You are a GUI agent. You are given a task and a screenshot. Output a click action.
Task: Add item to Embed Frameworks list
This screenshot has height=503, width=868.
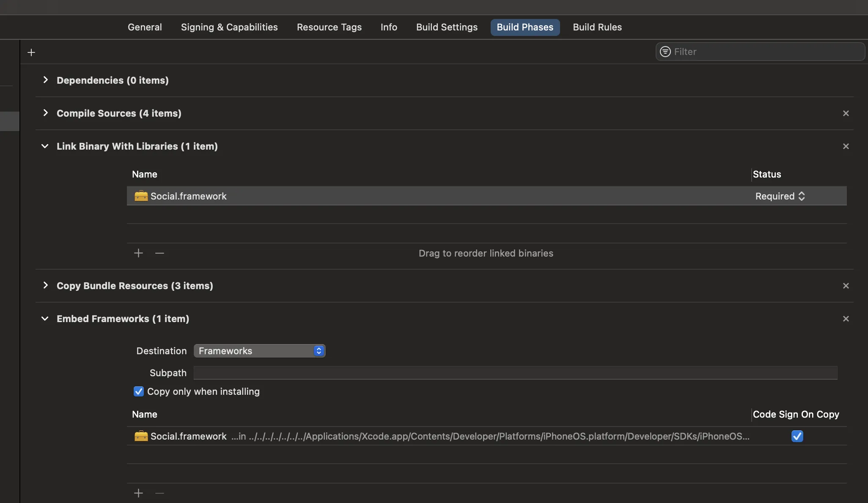pos(138,493)
